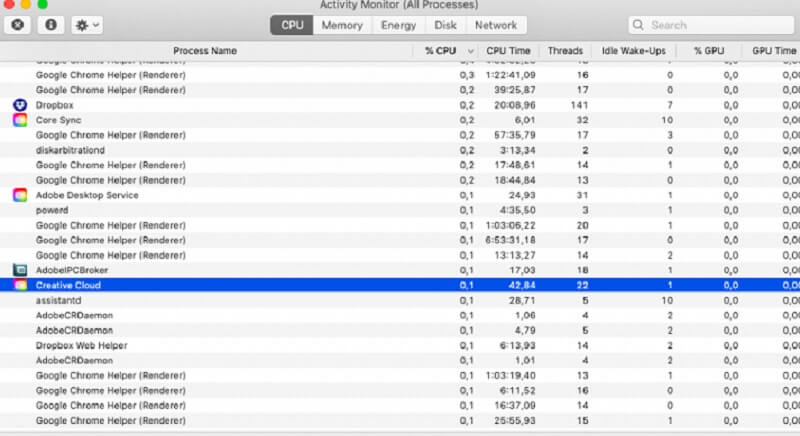Screen dimensions: 800x436
Task: Toggle the % CPU sort arrow
Action: 470,51
